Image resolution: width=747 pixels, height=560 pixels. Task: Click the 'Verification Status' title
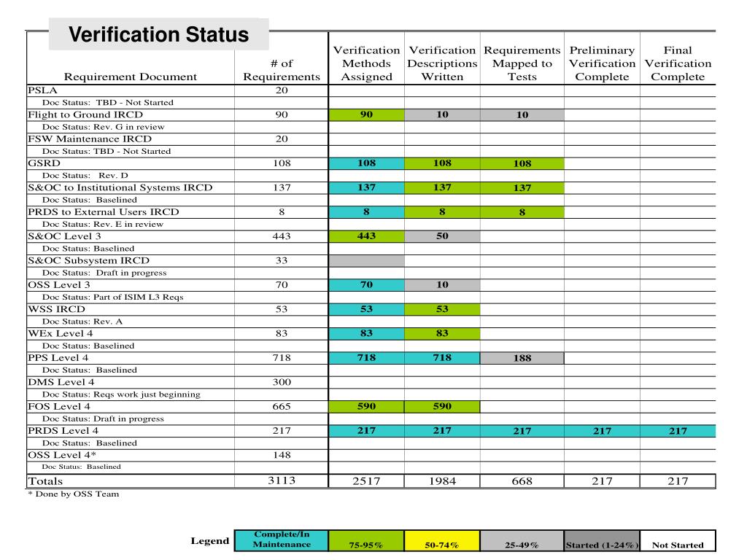[x=158, y=34]
